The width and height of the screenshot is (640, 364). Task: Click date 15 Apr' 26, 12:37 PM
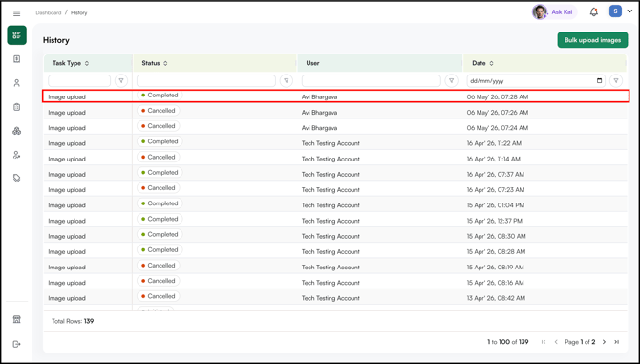coord(495,221)
